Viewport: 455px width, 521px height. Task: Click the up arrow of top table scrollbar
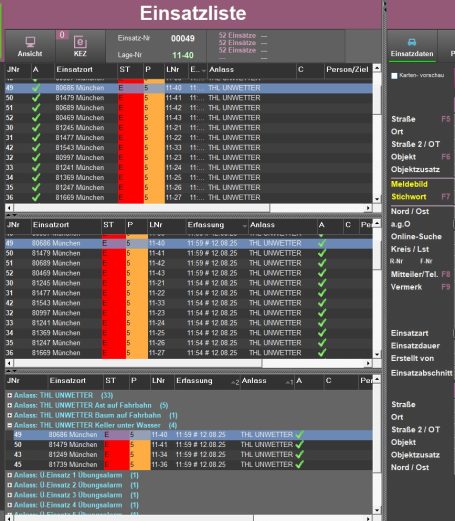pyautogui.click(x=377, y=68)
